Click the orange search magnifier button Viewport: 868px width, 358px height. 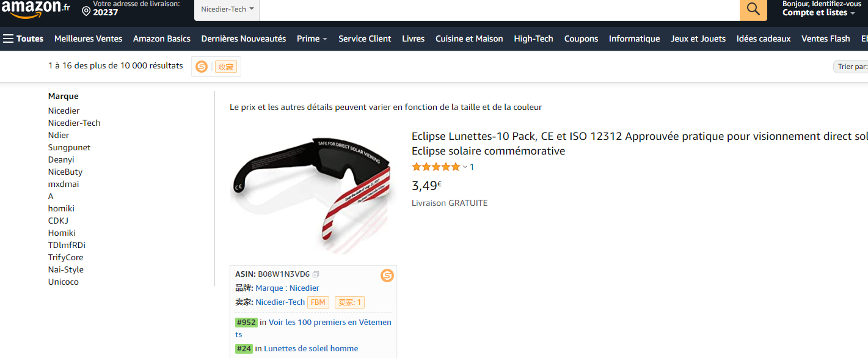coord(753,9)
